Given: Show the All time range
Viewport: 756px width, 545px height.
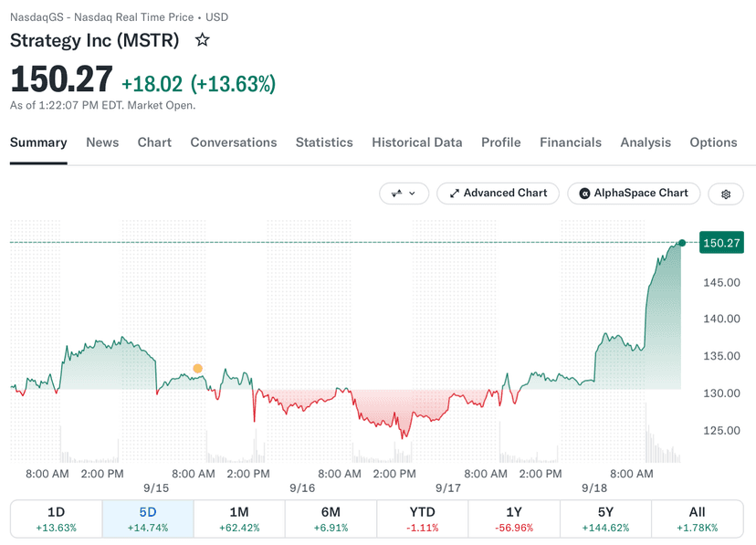Looking at the screenshot, I should (x=698, y=519).
